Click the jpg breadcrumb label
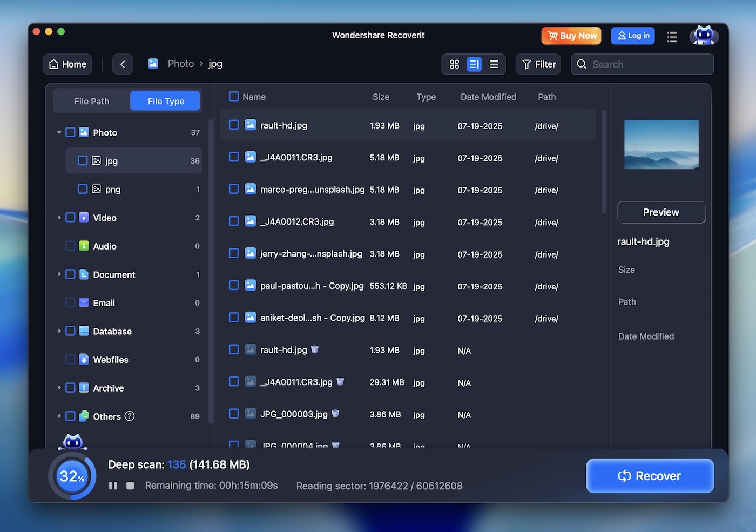This screenshot has width=756, height=532. click(x=215, y=64)
